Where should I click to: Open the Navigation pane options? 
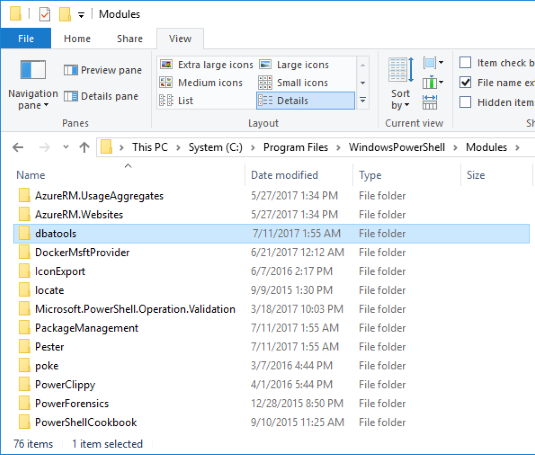coord(33,85)
